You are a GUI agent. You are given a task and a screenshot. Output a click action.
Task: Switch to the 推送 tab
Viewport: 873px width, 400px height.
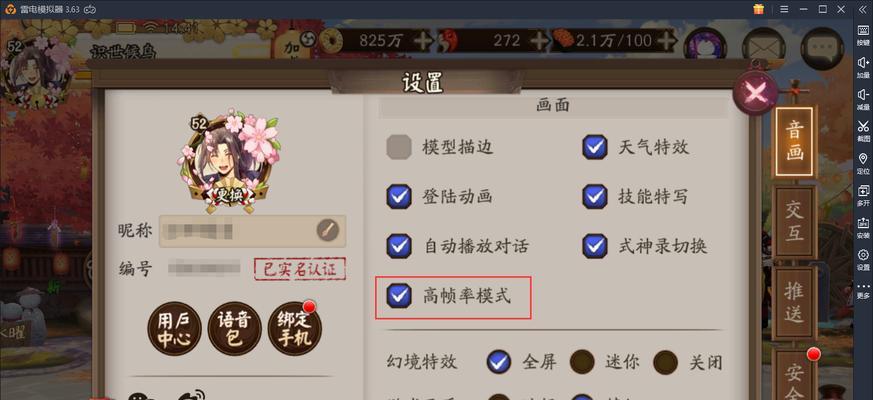click(794, 302)
